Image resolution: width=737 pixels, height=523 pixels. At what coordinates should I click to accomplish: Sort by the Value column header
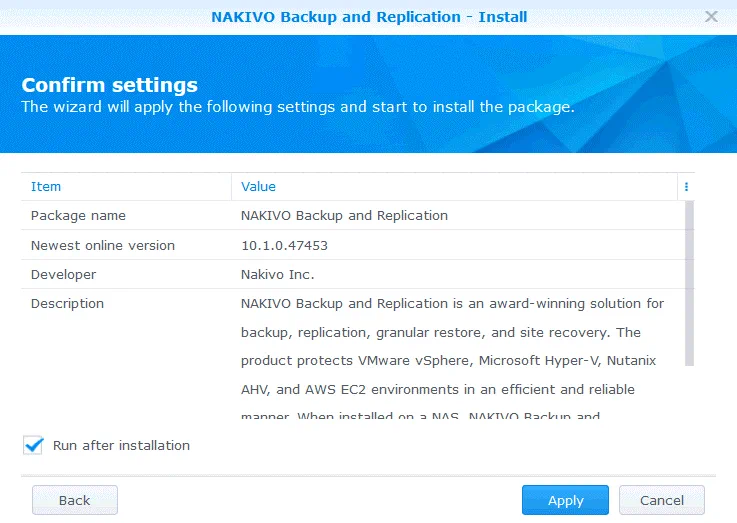point(258,187)
